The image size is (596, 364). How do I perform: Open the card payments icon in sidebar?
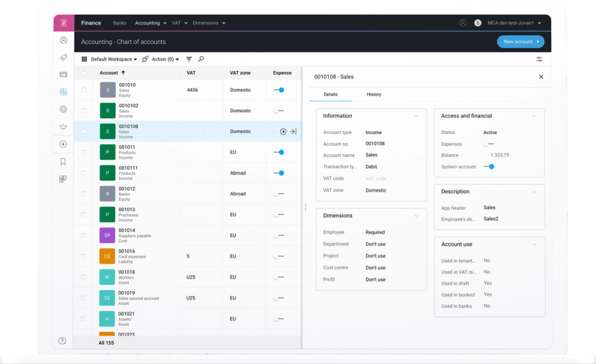click(x=63, y=74)
